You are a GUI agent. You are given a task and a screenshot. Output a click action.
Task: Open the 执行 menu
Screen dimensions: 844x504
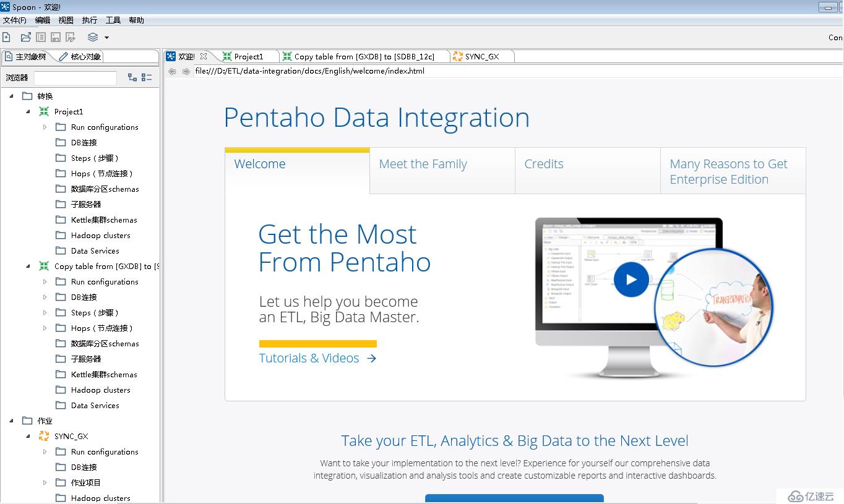point(90,20)
